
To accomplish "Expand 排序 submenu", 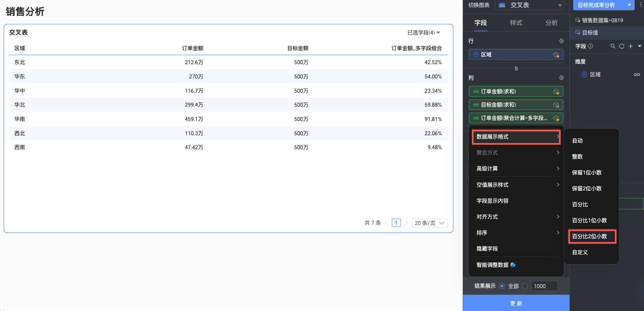I will (x=516, y=233).
